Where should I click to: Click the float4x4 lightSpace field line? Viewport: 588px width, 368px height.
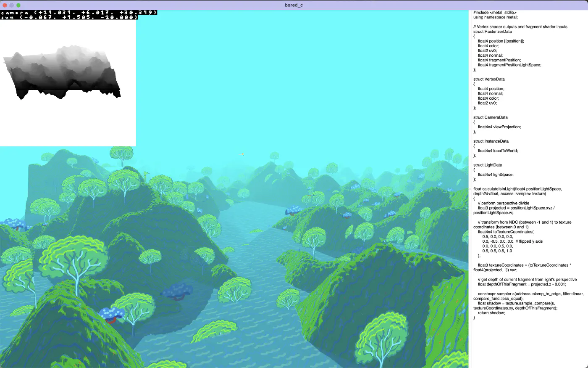(x=495, y=175)
